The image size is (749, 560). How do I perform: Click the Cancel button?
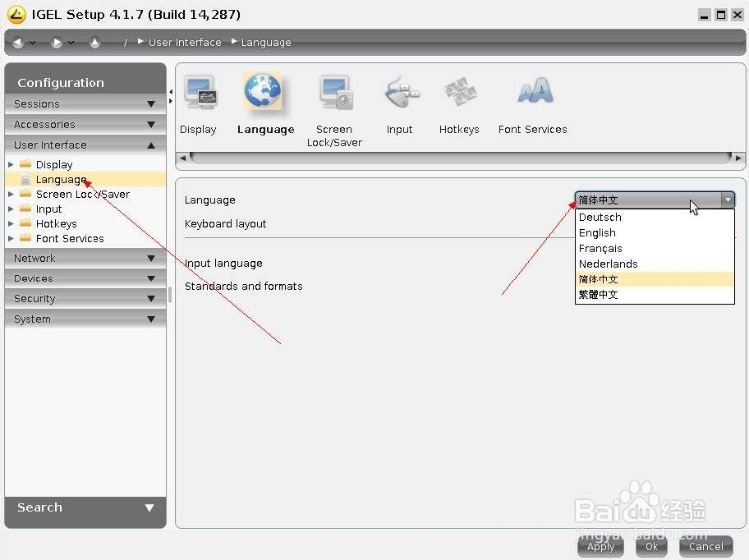[x=706, y=546]
